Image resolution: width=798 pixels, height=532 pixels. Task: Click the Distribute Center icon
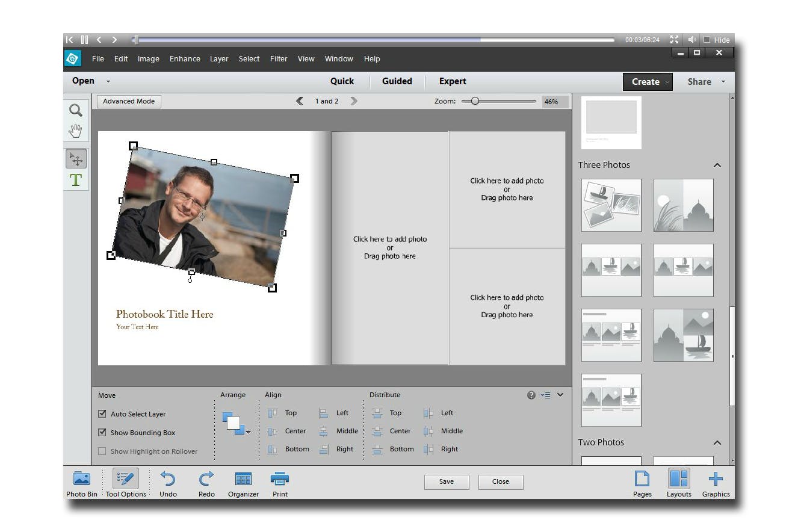[x=377, y=431]
